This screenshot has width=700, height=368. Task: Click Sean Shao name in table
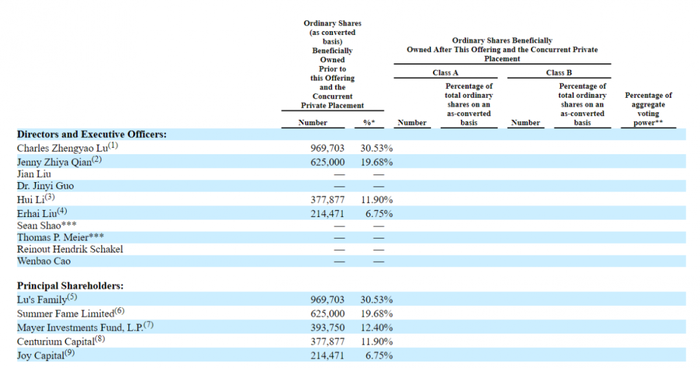click(x=39, y=226)
